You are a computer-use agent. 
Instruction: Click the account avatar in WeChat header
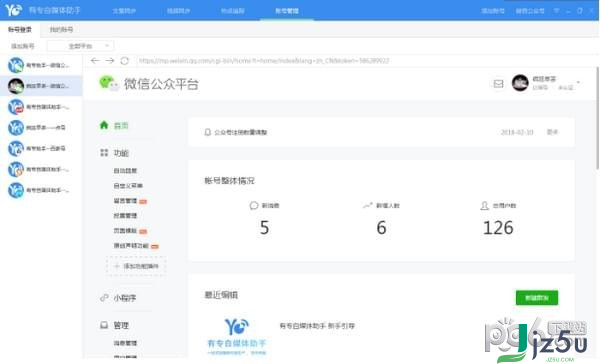pos(520,83)
